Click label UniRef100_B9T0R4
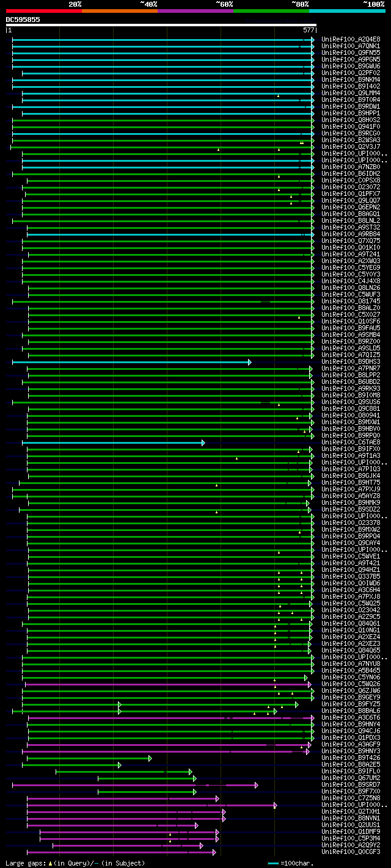391x868 pixels. [x=351, y=99]
